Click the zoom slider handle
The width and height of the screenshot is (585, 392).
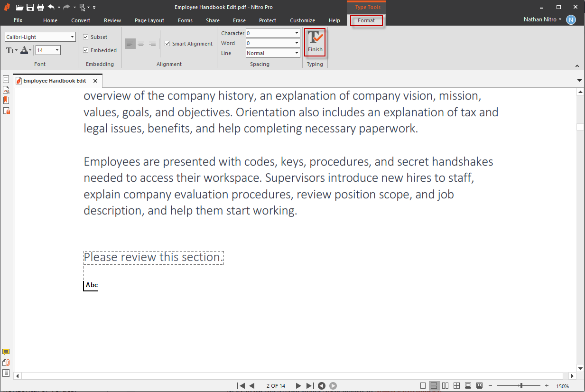click(521, 386)
